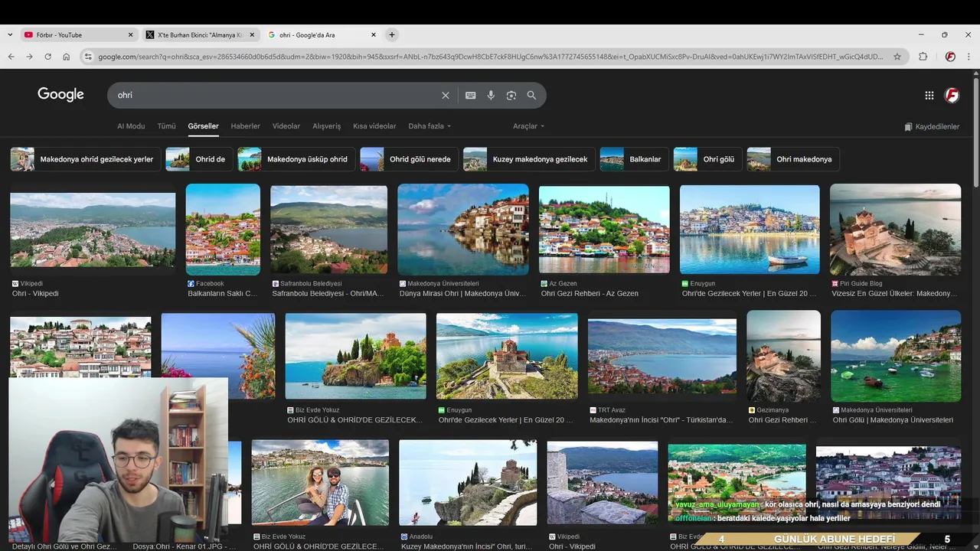This screenshot has height=551, width=980.
Task: Open the on-screen keyboard input tool
Action: pyautogui.click(x=471, y=96)
